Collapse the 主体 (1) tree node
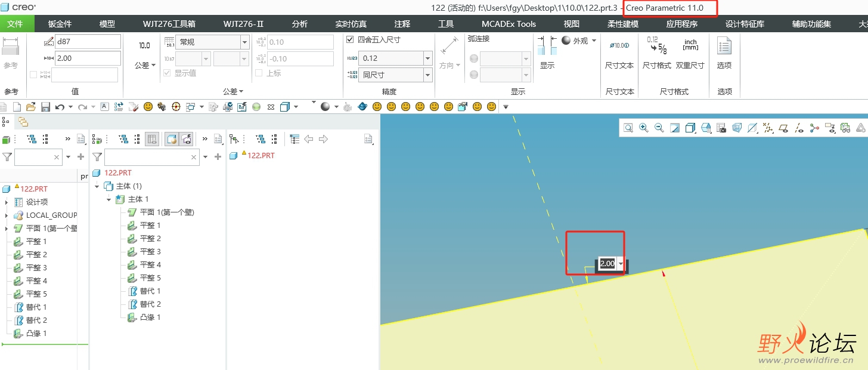 click(97, 186)
